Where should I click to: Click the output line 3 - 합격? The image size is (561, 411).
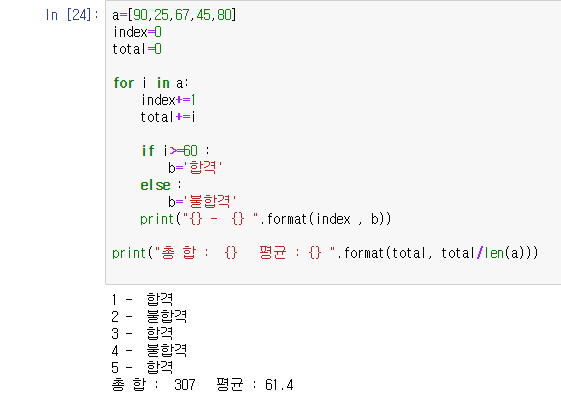142,333
